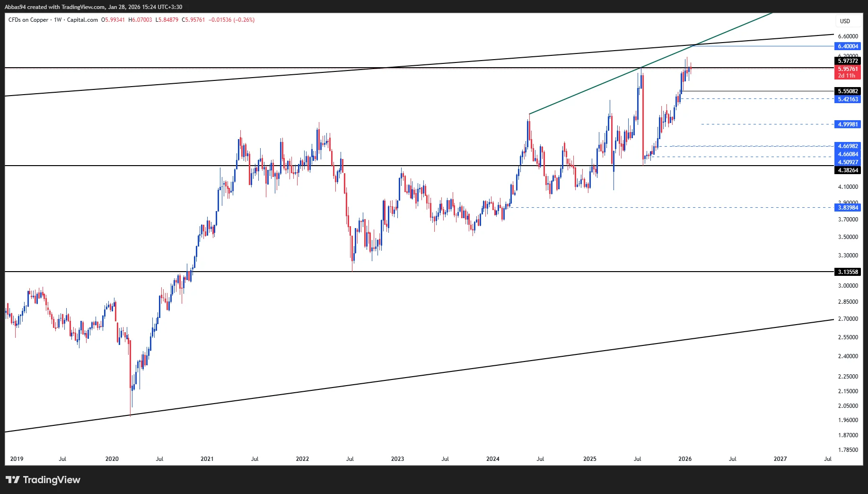Viewport: 868px width, 494px height.
Task: Select the black 5.97372 price level label
Action: click(848, 61)
